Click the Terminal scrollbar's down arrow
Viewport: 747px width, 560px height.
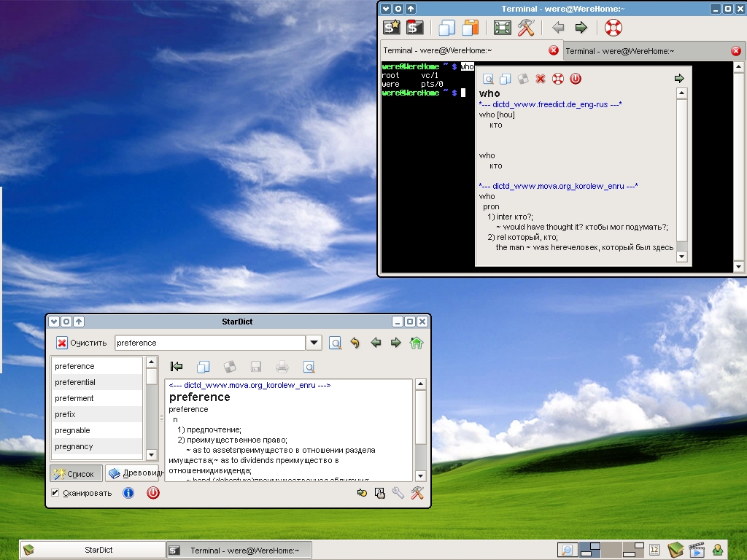739,267
